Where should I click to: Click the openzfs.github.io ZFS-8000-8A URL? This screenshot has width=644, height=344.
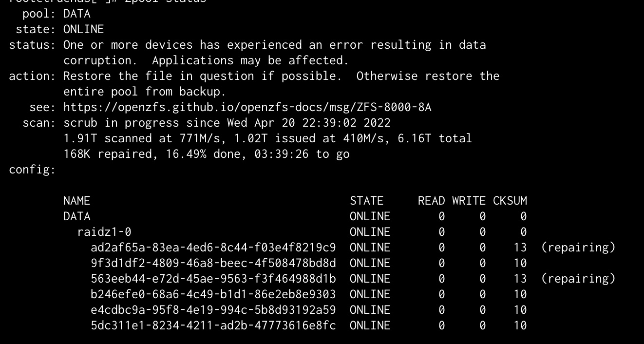tap(247, 107)
